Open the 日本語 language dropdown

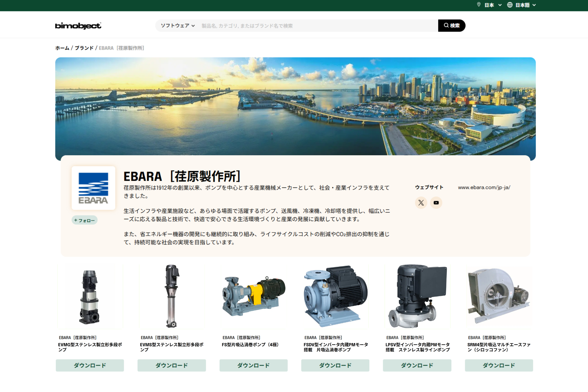(524, 5)
